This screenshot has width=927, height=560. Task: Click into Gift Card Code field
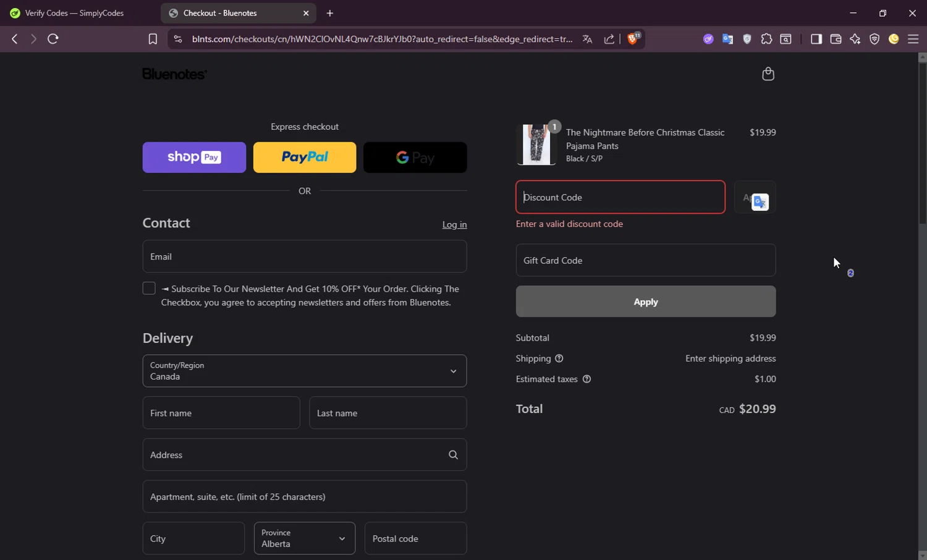pos(646,260)
